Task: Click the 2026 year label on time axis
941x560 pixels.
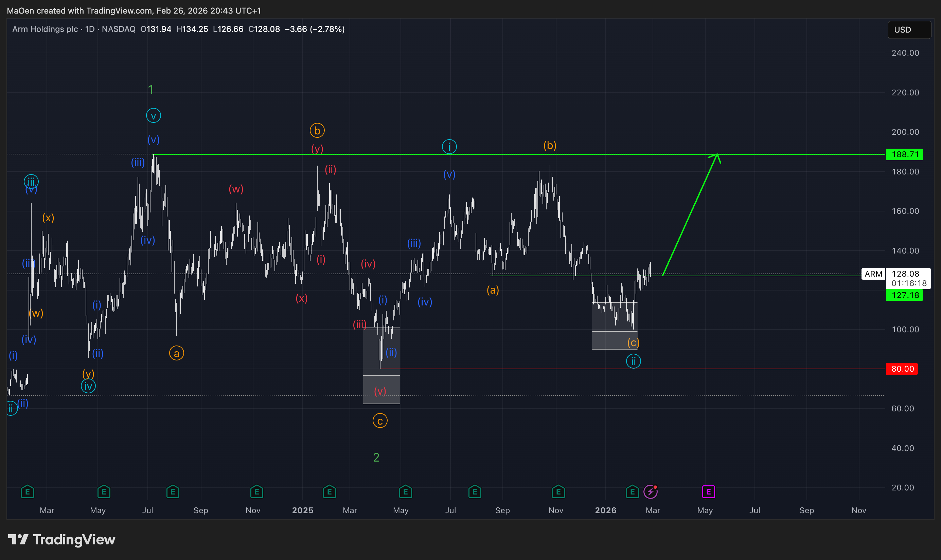Action: pyautogui.click(x=605, y=510)
